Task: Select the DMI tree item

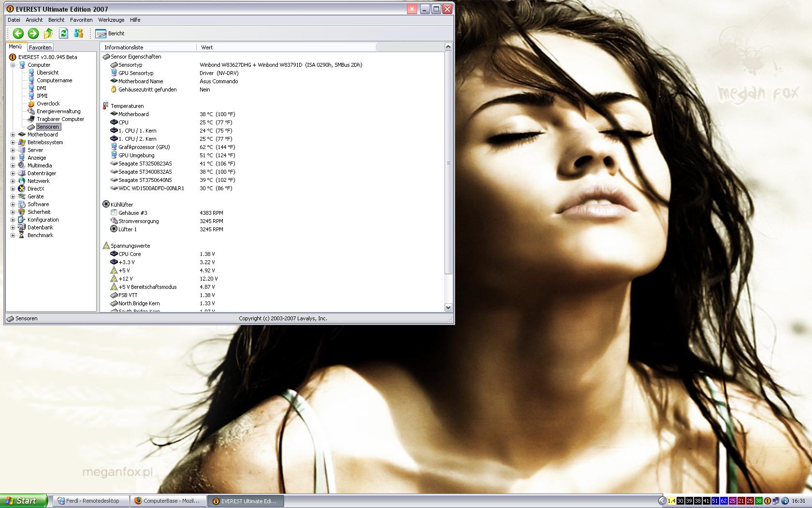Action: tap(42, 88)
